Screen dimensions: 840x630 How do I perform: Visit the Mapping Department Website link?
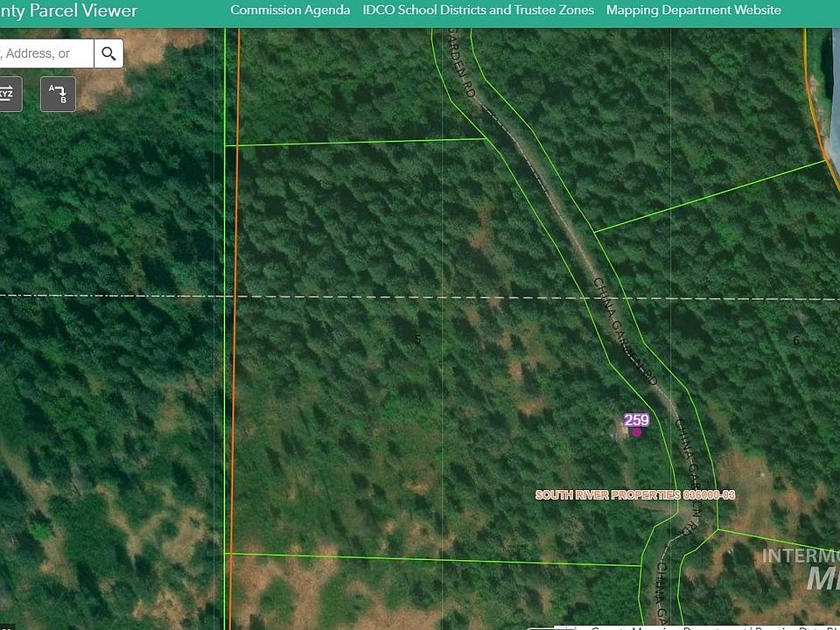(693, 10)
